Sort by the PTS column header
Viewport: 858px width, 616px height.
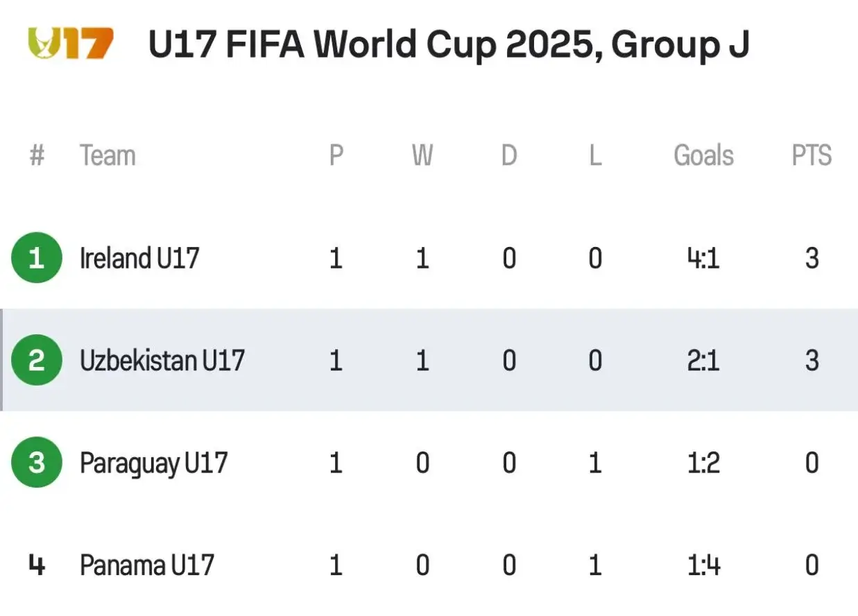coord(812,155)
